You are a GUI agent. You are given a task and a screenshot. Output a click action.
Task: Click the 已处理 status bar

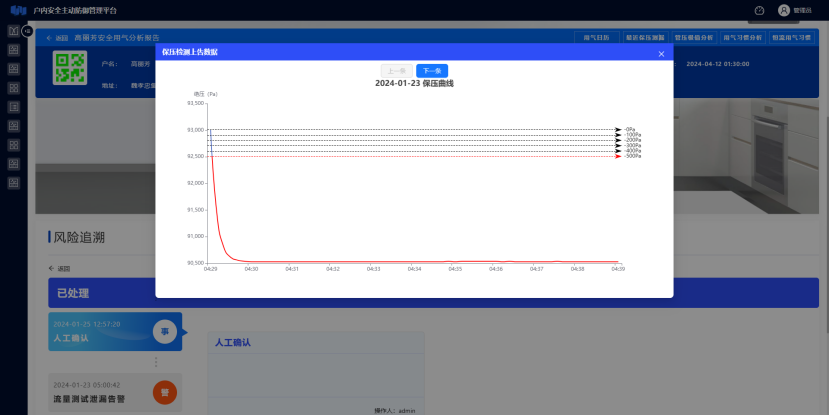[x=433, y=293]
